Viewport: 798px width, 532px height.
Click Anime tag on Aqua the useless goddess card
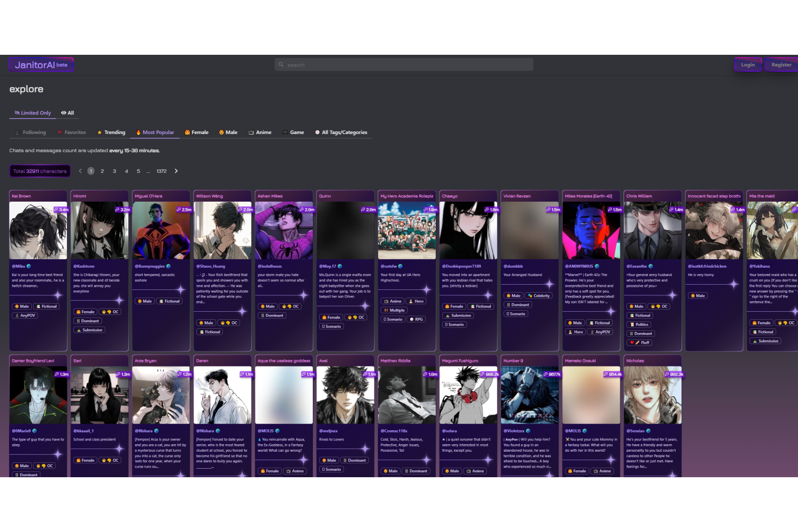(x=295, y=471)
